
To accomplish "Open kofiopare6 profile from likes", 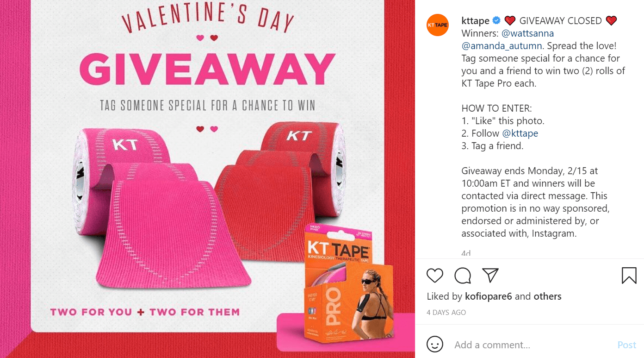I will [x=488, y=296].
